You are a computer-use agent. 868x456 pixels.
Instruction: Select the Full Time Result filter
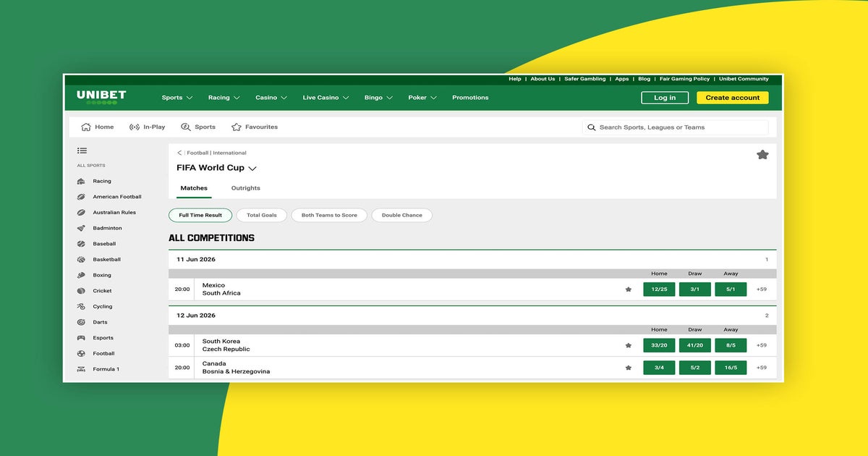(x=200, y=215)
